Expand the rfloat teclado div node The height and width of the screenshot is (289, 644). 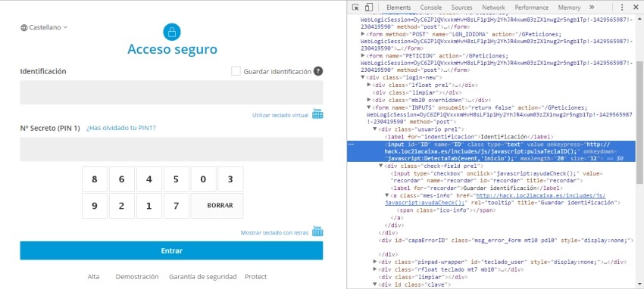click(x=374, y=269)
